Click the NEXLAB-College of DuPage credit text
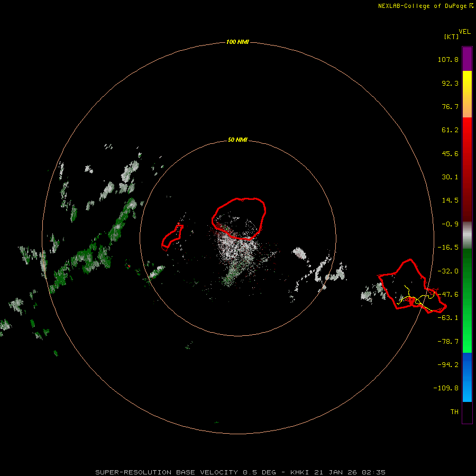The width and height of the screenshot is (476, 476). [x=425, y=6]
